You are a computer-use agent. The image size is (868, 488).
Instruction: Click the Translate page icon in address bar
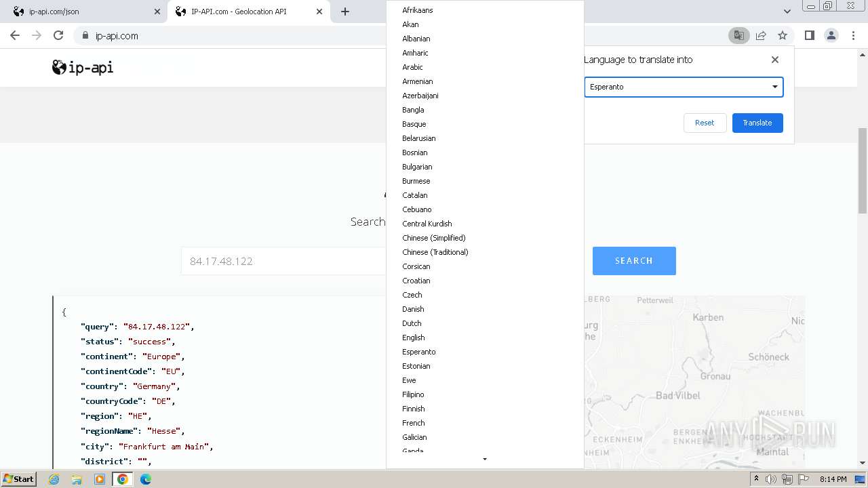[x=738, y=35]
